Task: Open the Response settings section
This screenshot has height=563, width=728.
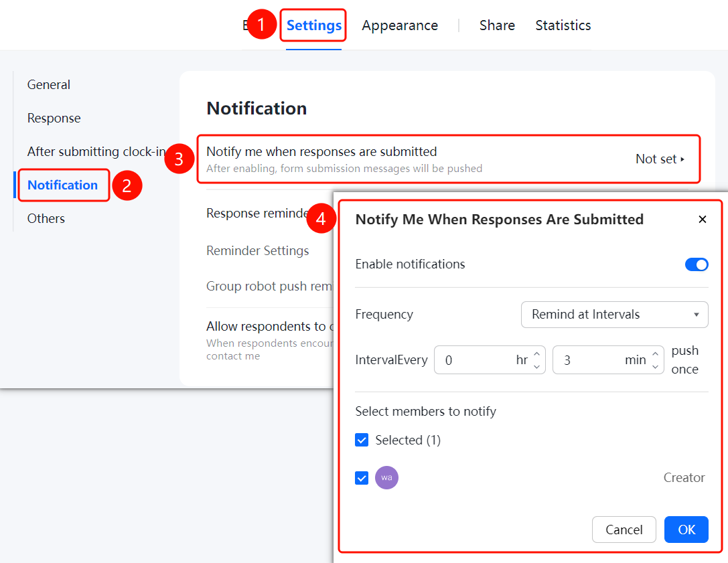Action: (x=54, y=118)
